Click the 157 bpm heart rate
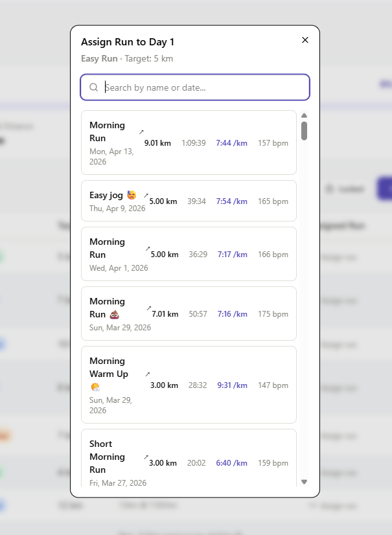392x535 pixels. tap(273, 143)
